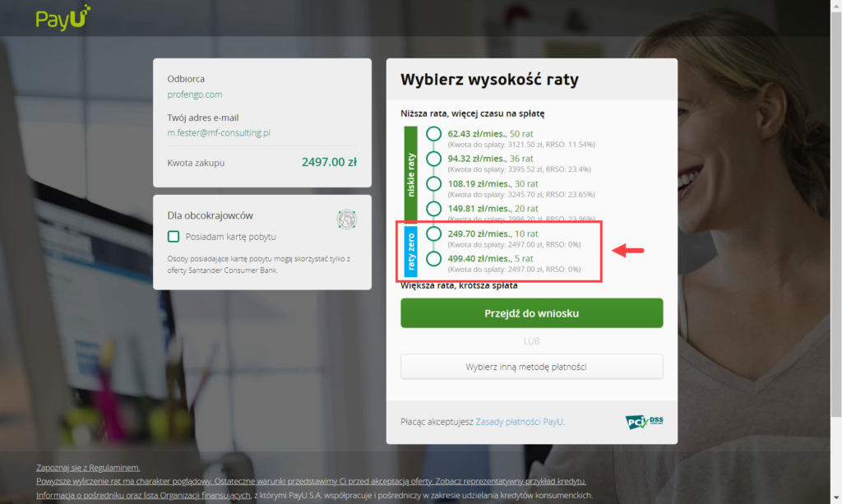Click the PCI DSS compliance badge

tap(644, 422)
